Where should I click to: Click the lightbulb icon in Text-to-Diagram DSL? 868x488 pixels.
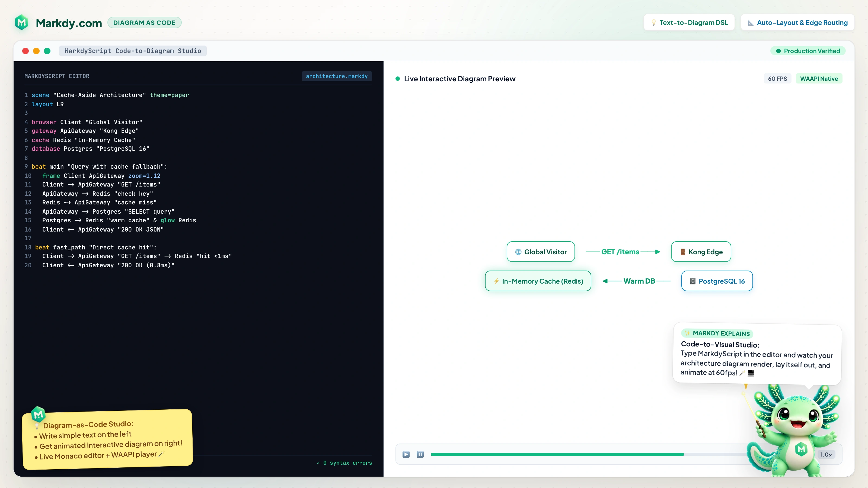point(653,23)
